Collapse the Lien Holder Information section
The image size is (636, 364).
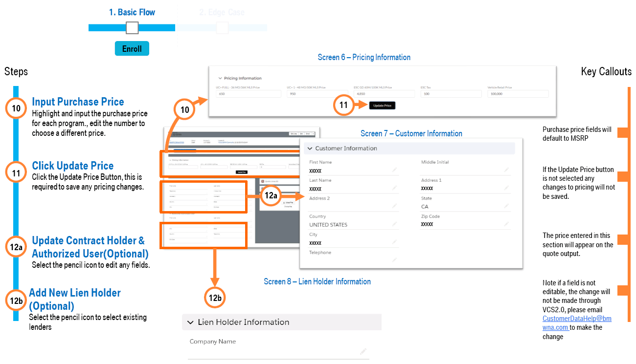191,322
